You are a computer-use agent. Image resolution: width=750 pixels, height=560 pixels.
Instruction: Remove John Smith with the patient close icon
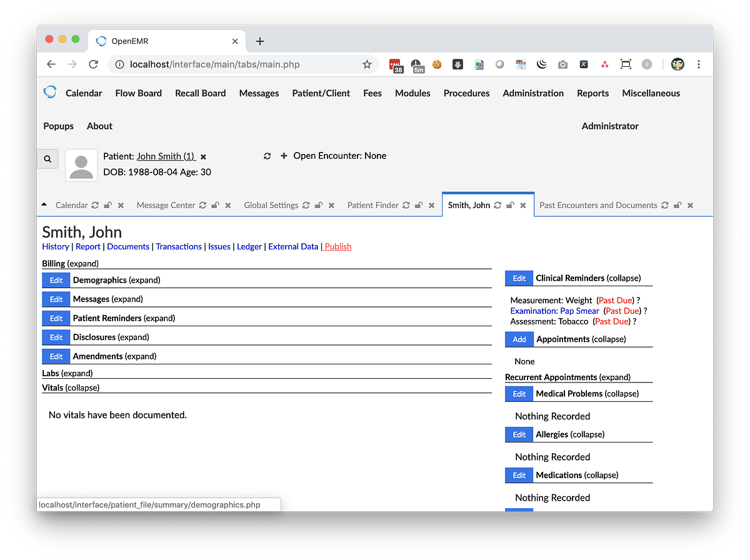point(202,157)
